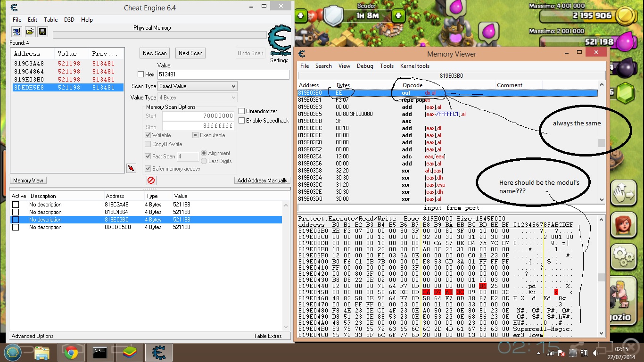The height and width of the screenshot is (362, 644).
Task: Open Chrome from the taskbar
Action: 71,352
